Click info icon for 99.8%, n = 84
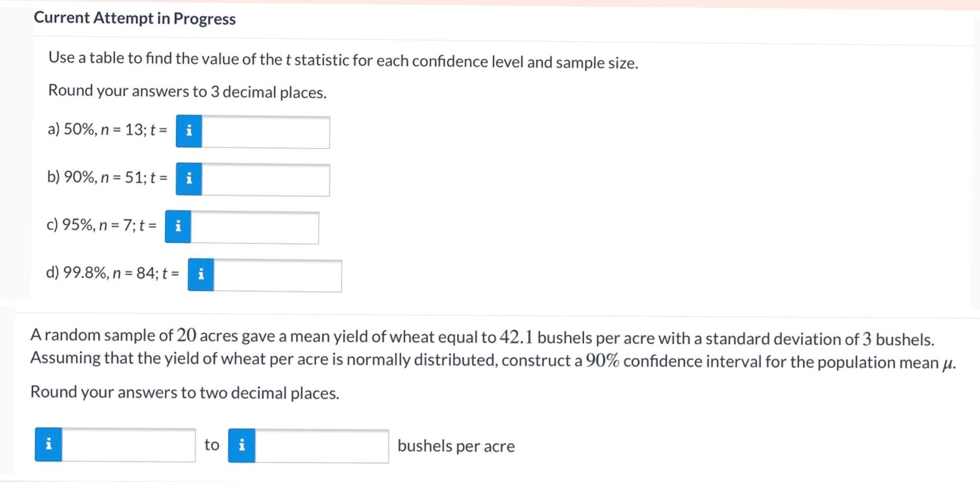 [x=201, y=274]
